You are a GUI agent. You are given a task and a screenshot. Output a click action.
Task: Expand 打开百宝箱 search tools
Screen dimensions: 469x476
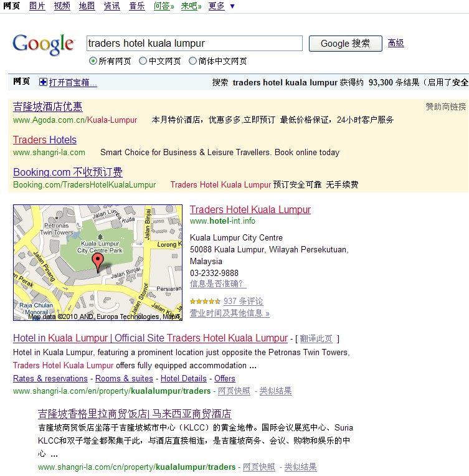(x=73, y=82)
